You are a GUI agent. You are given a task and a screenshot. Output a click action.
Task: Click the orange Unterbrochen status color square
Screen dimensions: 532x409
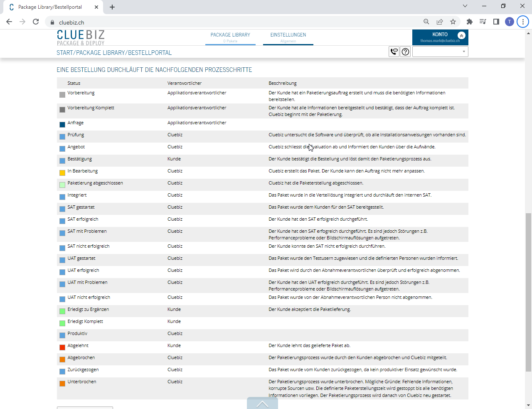click(x=62, y=384)
